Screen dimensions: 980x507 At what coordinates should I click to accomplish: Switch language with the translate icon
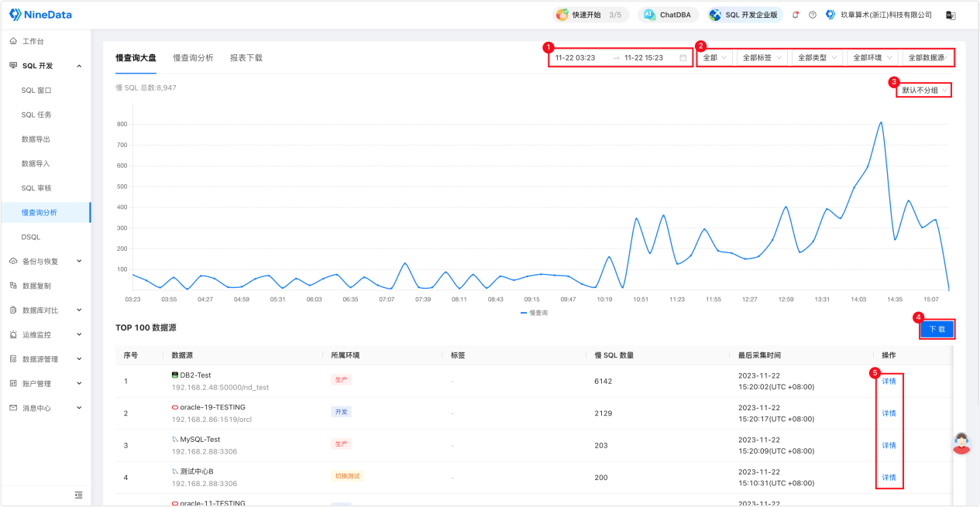point(951,15)
